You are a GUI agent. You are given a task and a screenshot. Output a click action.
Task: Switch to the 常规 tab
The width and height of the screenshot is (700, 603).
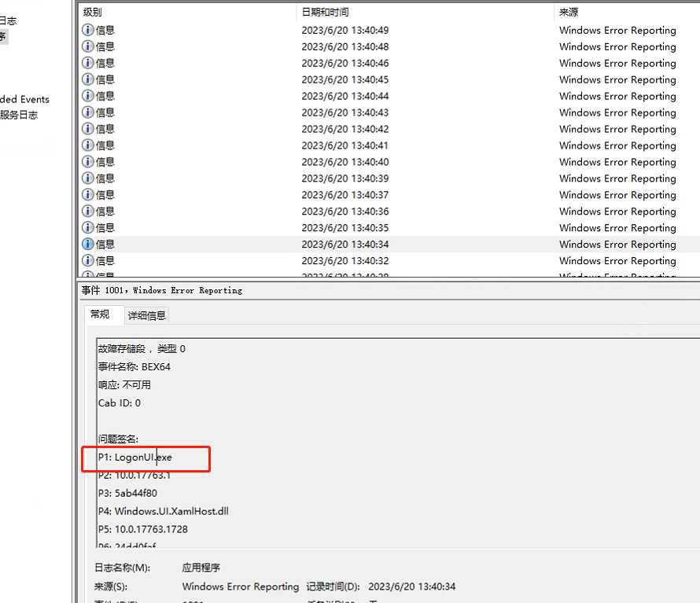pyautogui.click(x=103, y=314)
